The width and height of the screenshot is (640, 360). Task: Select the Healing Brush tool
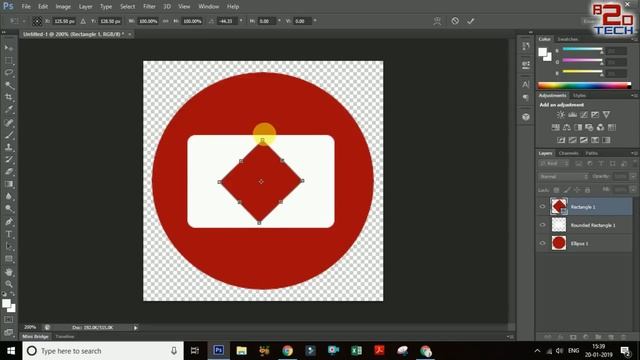coord(9,122)
